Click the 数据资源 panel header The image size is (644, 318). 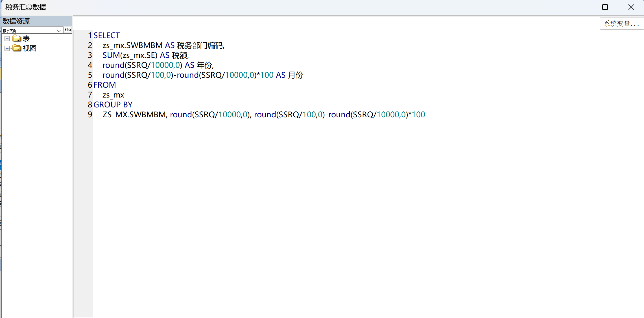16,21
